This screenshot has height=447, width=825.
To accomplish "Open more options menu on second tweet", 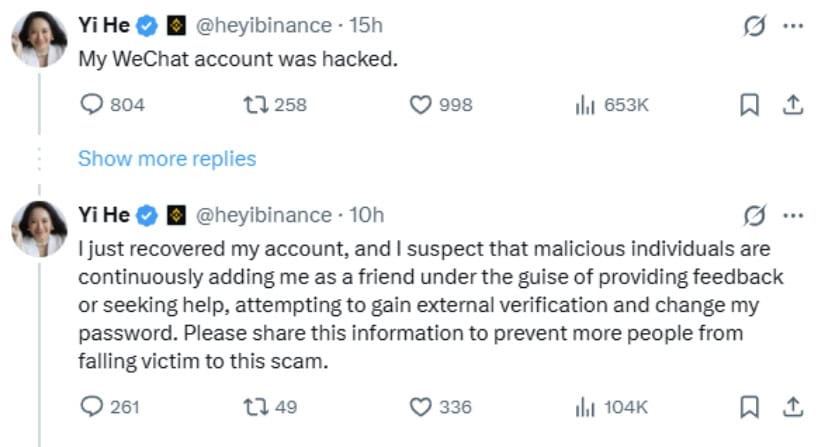I will point(793,215).
